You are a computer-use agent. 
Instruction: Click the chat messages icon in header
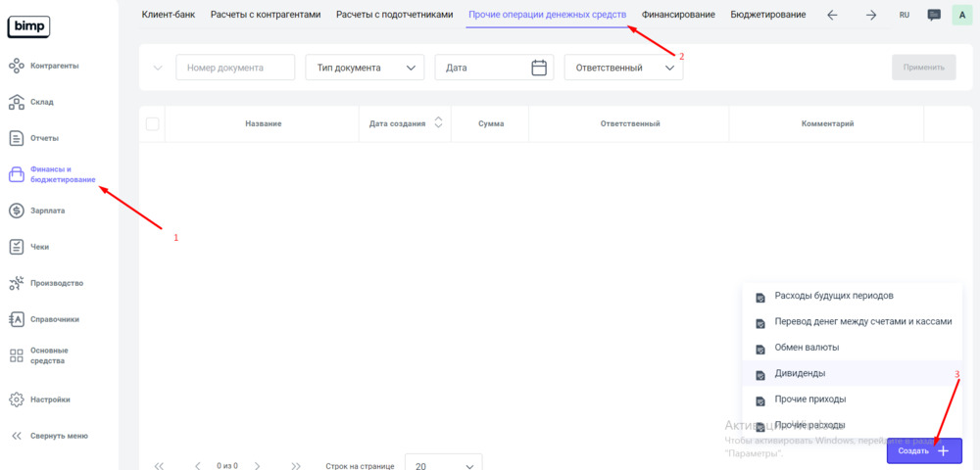934,15
